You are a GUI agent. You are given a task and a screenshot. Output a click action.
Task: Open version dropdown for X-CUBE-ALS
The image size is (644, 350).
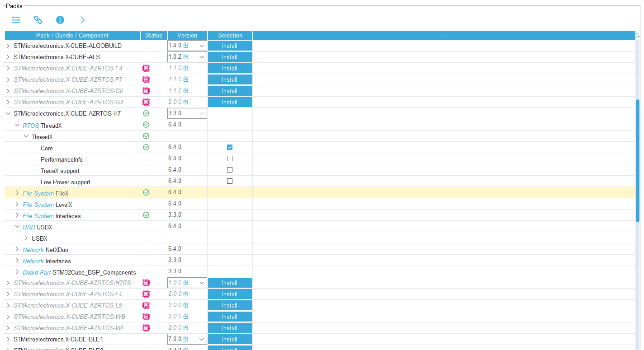[x=202, y=57]
